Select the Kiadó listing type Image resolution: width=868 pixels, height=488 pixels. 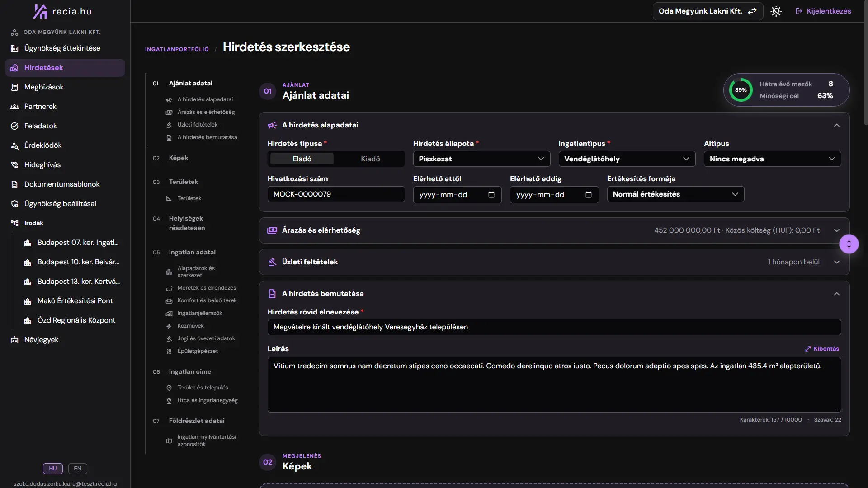coord(370,159)
